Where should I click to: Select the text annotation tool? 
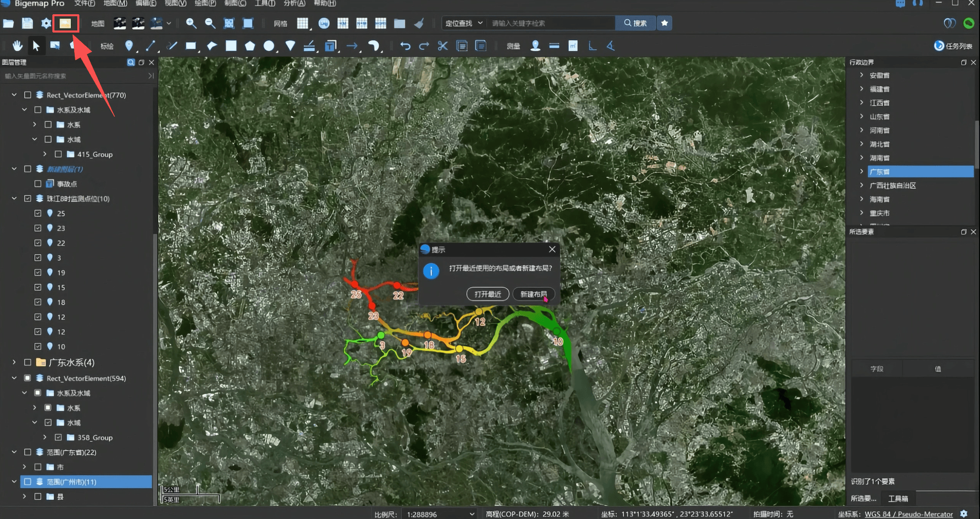click(331, 46)
